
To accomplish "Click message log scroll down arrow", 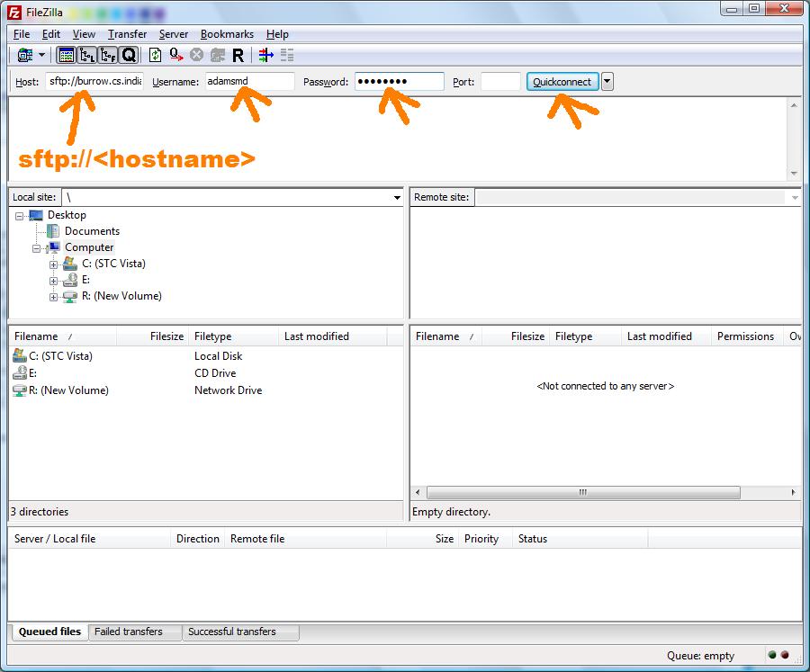I will tap(794, 174).
